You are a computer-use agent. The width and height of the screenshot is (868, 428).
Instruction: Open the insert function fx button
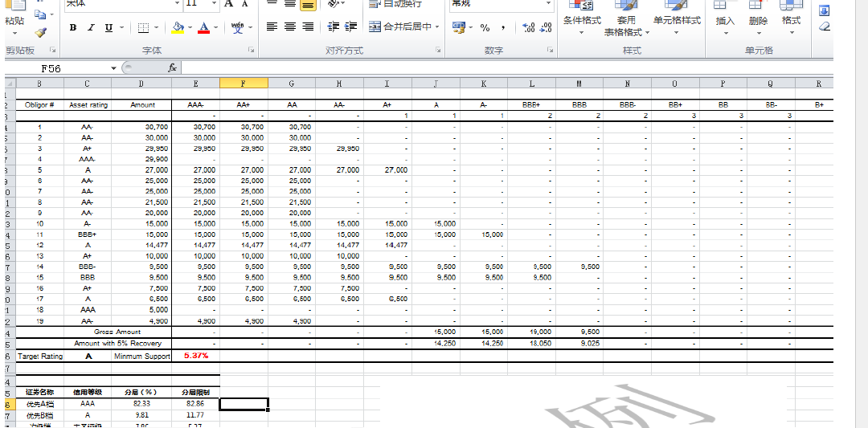point(173,67)
